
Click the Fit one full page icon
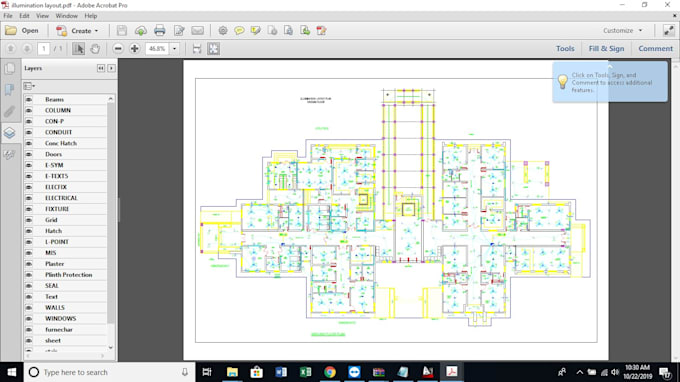[x=213, y=49]
